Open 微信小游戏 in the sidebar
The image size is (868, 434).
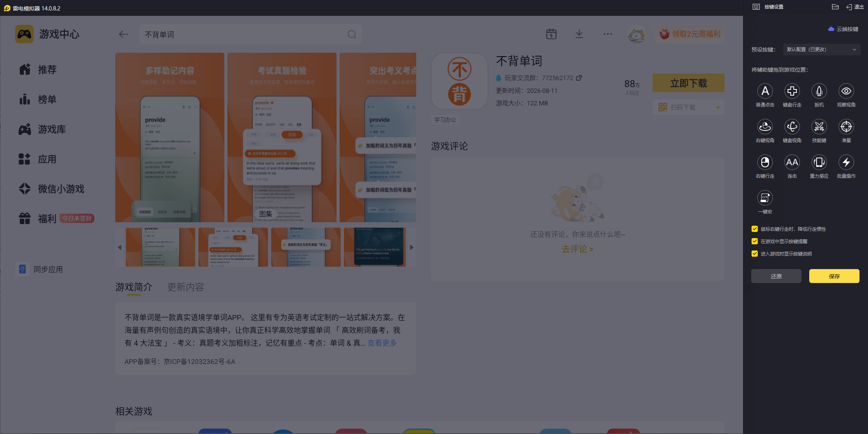coord(51,189)
